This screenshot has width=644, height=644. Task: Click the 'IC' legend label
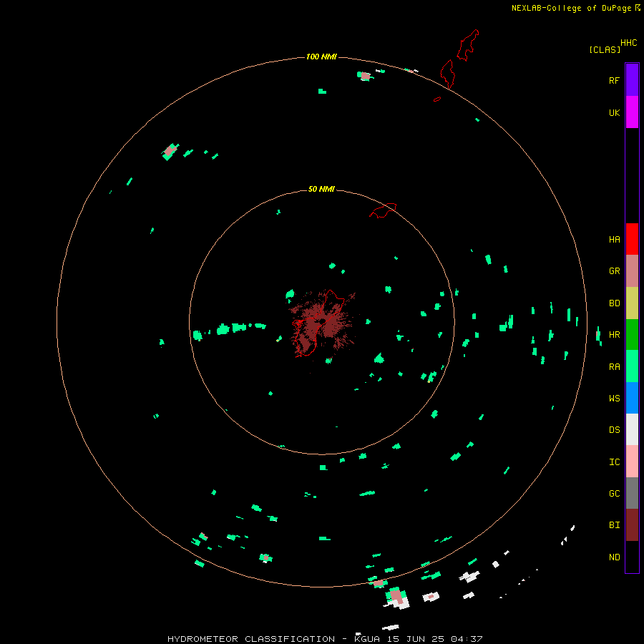coord(614,462)
